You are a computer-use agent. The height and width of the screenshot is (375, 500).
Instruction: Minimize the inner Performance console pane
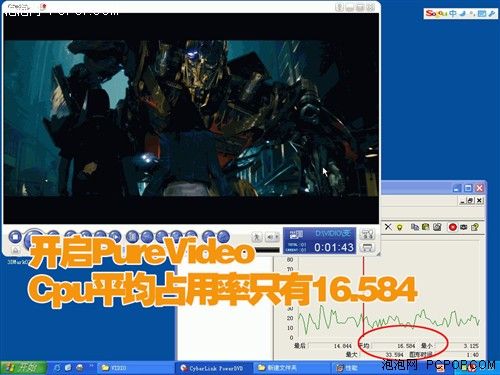462,201
